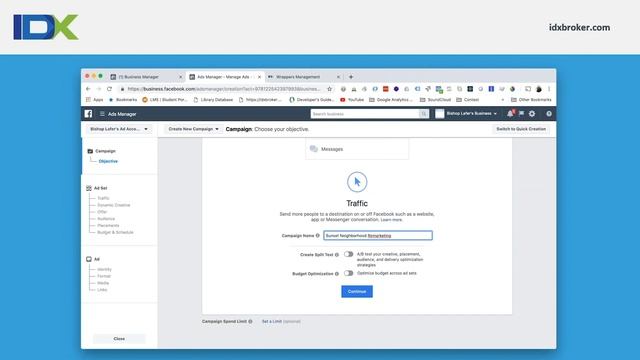The height and width of the screenshot is (360, 640).
Task: Open the Other Bookmarks folder
Action: 531,100
